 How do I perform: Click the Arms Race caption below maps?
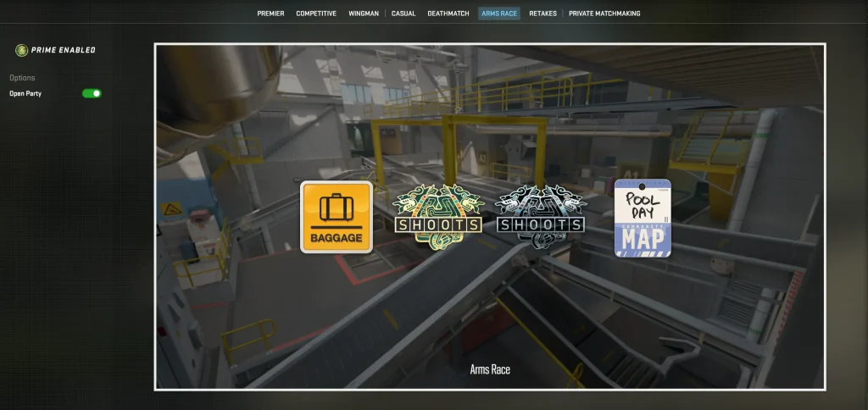pyautogui.click(x=490, y=369)
